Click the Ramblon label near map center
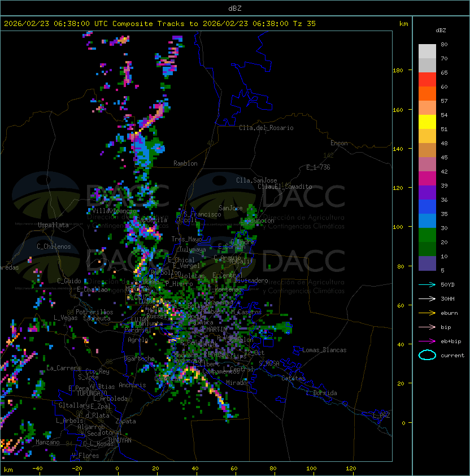This screenshot has width=470, height=476. pos(185,163)
